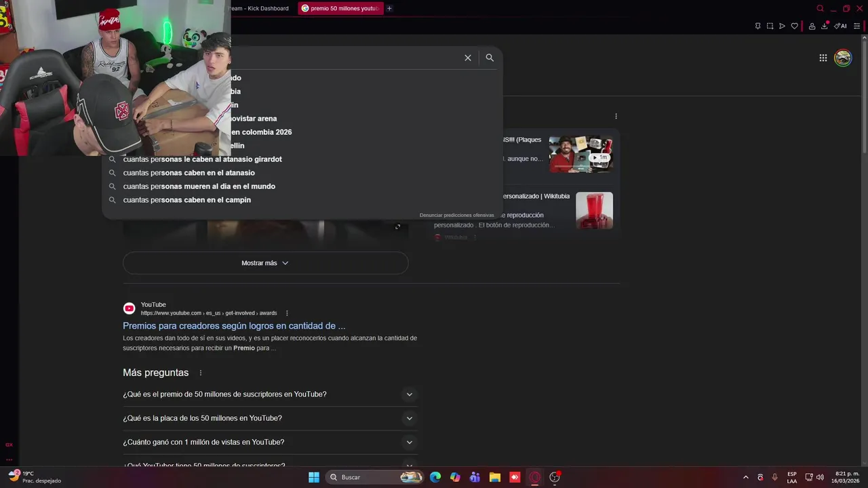Clear the Google search box text
This screenshot has height=488, width=868.
467,58
